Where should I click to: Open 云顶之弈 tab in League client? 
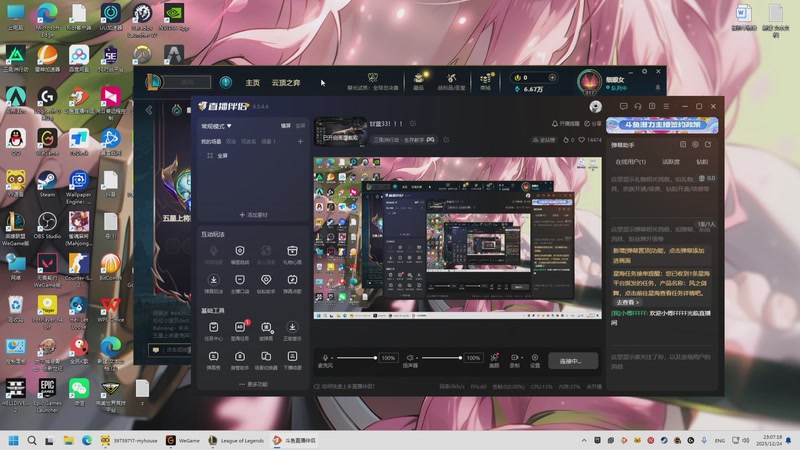pyautogui.click(x=286, y=83)
